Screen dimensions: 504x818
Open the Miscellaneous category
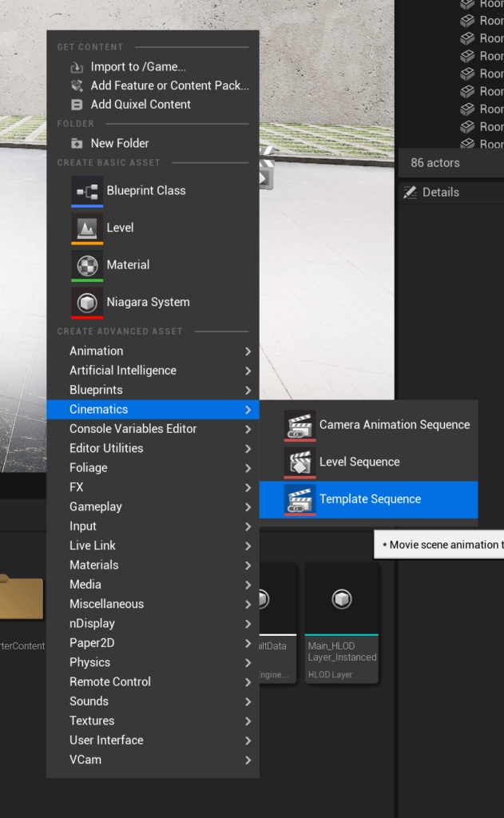[x=153, y=604]
